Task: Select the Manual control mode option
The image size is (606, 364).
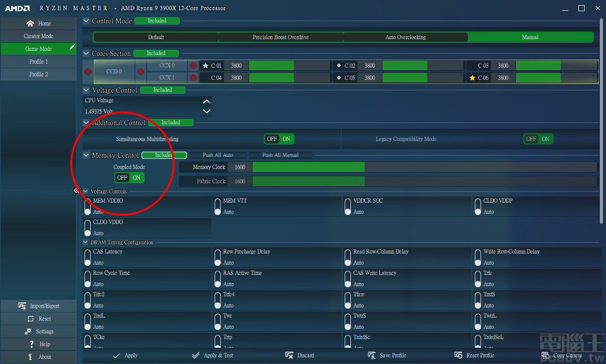Action: click(530, 37)
